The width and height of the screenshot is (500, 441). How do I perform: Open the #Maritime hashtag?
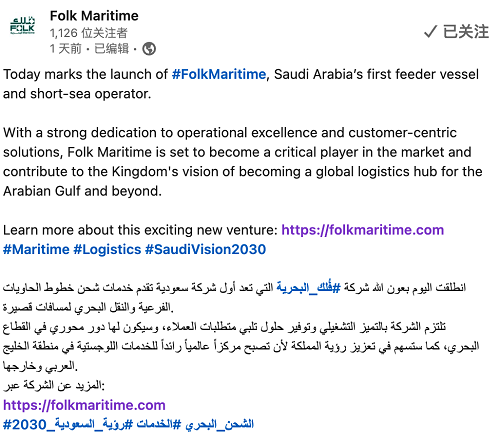pos(36,249)
